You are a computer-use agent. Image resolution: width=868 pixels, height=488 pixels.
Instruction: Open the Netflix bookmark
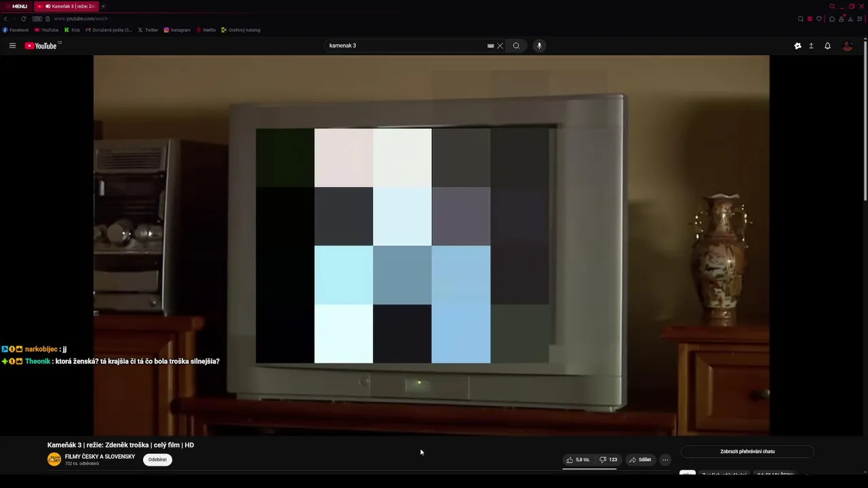(x=206, y=30)
